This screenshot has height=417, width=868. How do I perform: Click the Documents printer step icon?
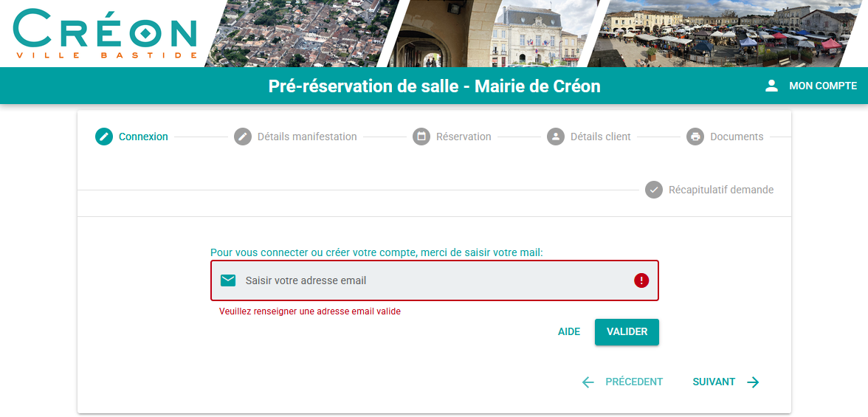695,137
